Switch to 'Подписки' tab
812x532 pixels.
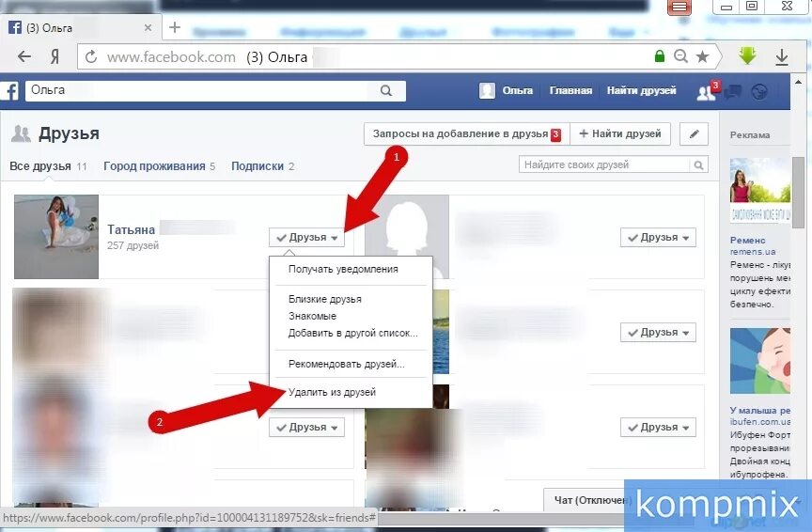(x=262, y=166)
